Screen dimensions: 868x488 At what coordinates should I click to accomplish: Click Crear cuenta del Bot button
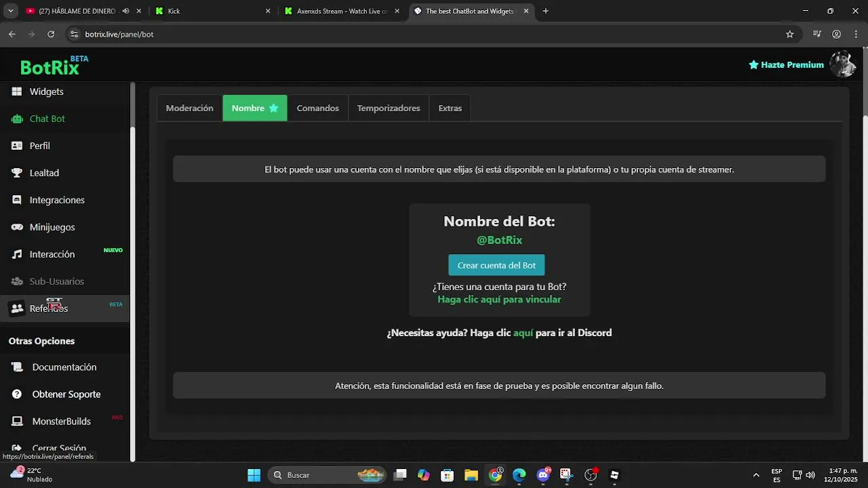click(496, 265)
